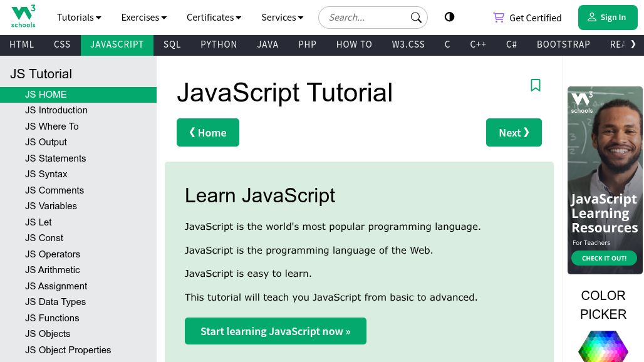Viewport: 644px width, 362px height.
Task: Click Start learning JavaScript now button
Action: click(276, 331)
